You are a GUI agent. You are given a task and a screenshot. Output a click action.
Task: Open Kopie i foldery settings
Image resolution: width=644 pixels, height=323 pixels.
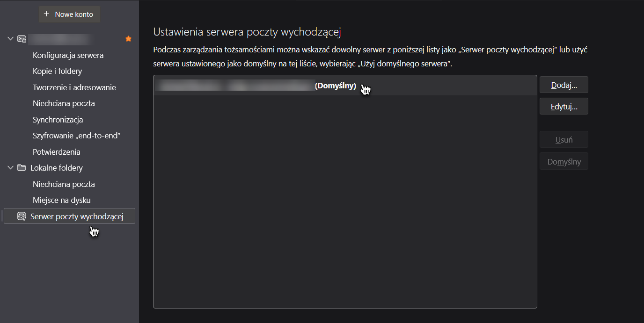[58, 71]
